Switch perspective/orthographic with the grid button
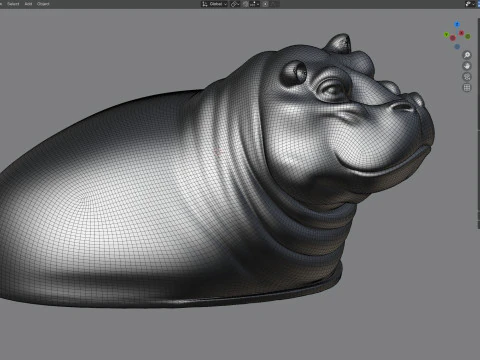This screenshot has height=360, width=480. 467,88
